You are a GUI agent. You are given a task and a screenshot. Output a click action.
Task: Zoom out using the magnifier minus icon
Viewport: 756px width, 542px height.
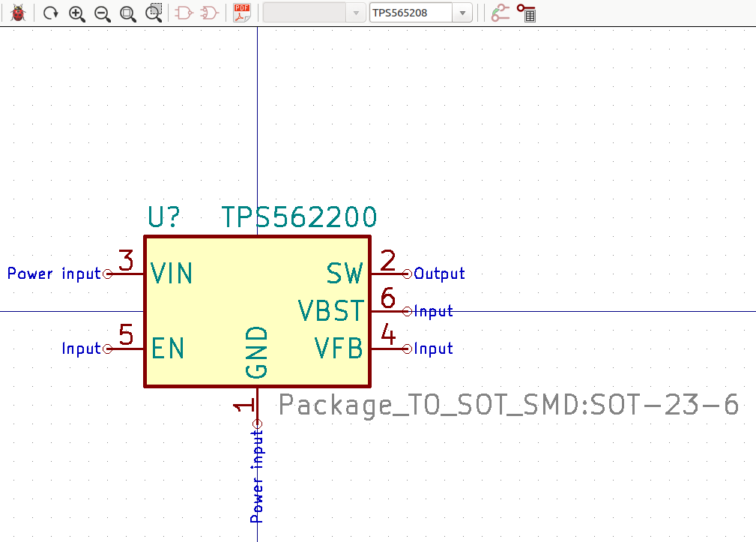point(103,13)
